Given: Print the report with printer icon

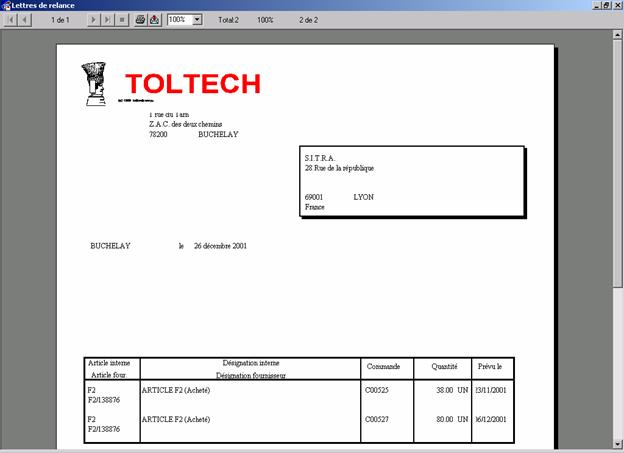Looking at the screenshot, I should pyautogui.click(x=140, y=20).
